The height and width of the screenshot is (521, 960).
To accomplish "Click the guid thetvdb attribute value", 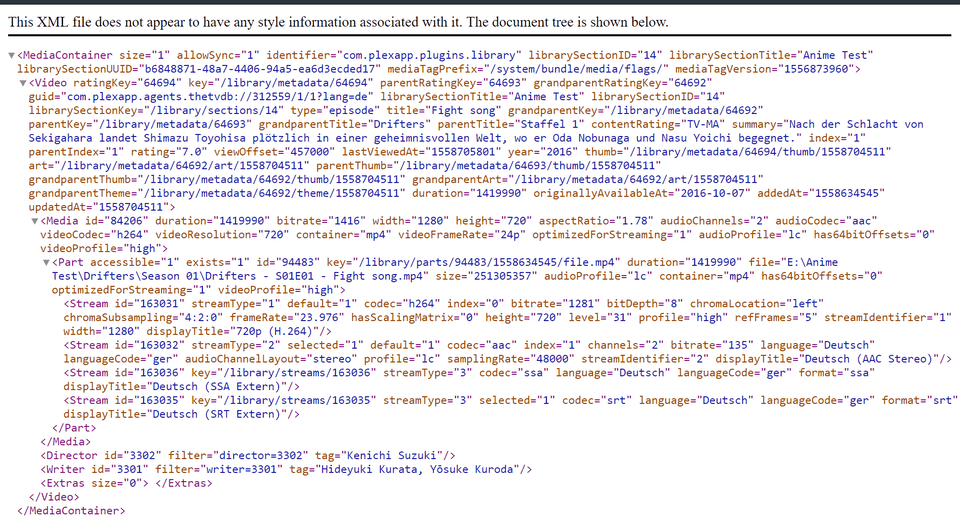I will 217,97.
